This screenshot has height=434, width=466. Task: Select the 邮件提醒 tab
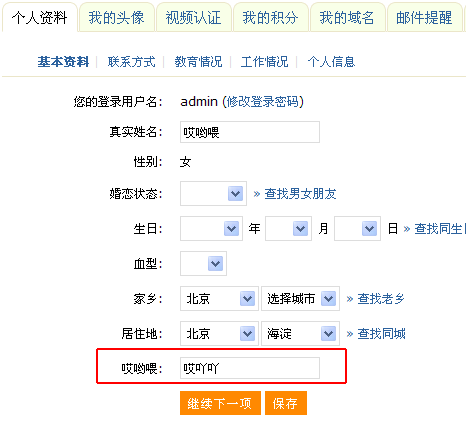(x=424, y=17)
